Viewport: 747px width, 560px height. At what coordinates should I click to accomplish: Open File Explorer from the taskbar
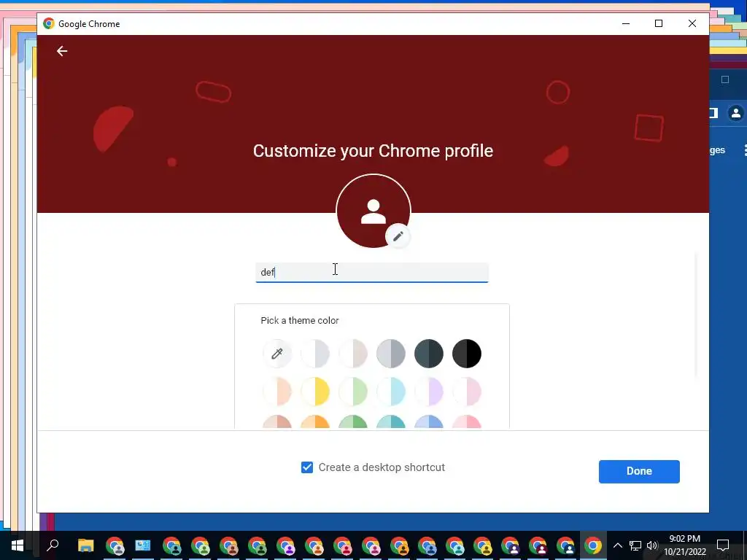tap(86, 545)
